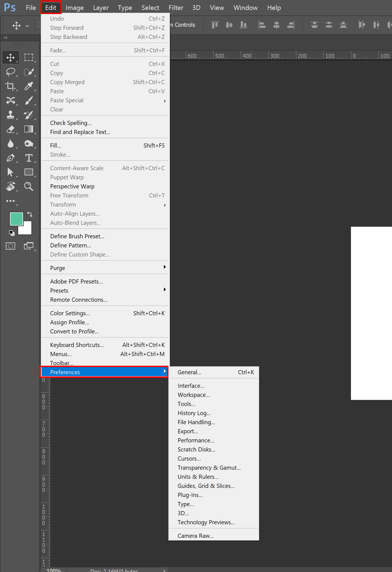Open General preferences
392x572 pixels.
click(x=214, y=372)
